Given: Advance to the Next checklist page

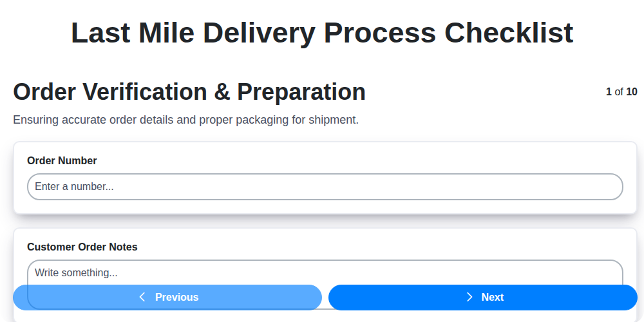Looking at the screenshot, I should tap(483, 298).
